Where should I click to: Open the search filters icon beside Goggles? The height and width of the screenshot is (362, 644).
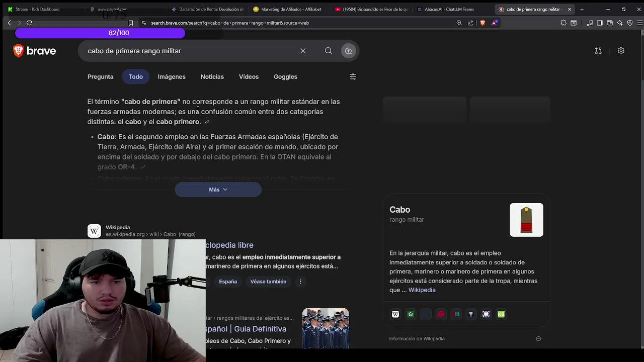[x=353, y=76]
